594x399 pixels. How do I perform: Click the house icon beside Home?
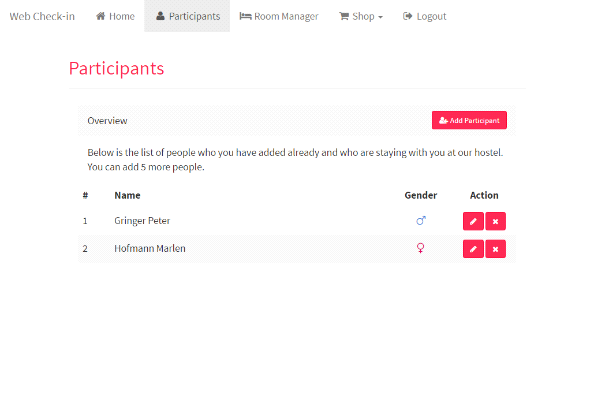[x=100, y=16]
